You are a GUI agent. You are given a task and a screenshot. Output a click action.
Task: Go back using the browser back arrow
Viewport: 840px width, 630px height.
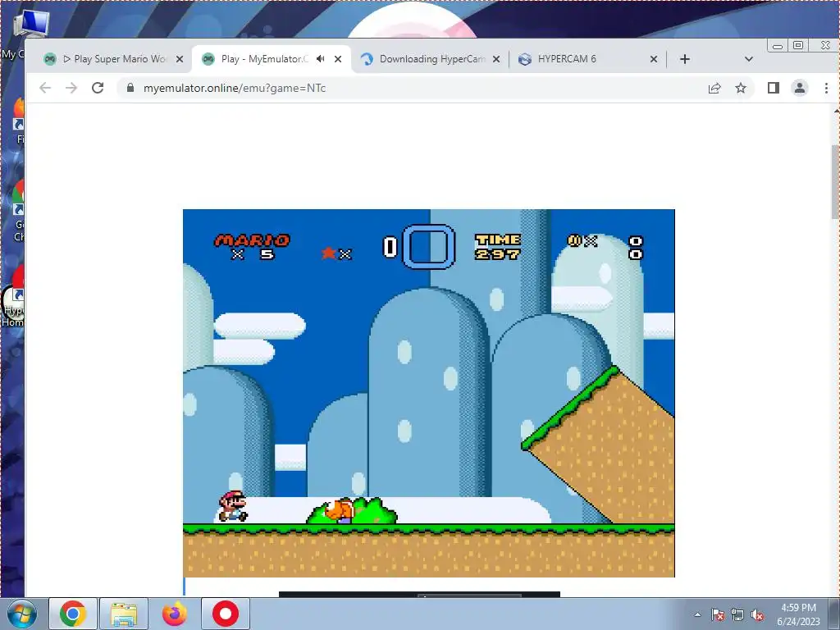coord(45,88)
